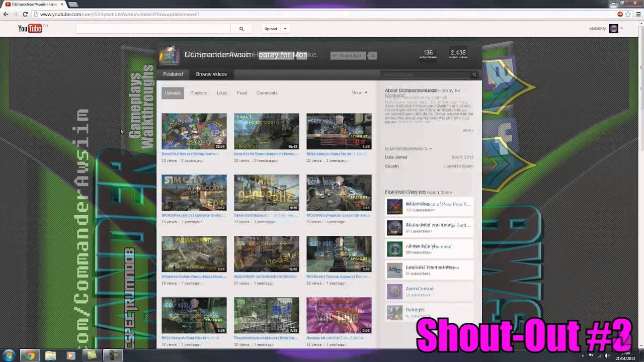Click the Search Channel field
644x362 pixels.
pyautogui.click(x=426, y=74)
